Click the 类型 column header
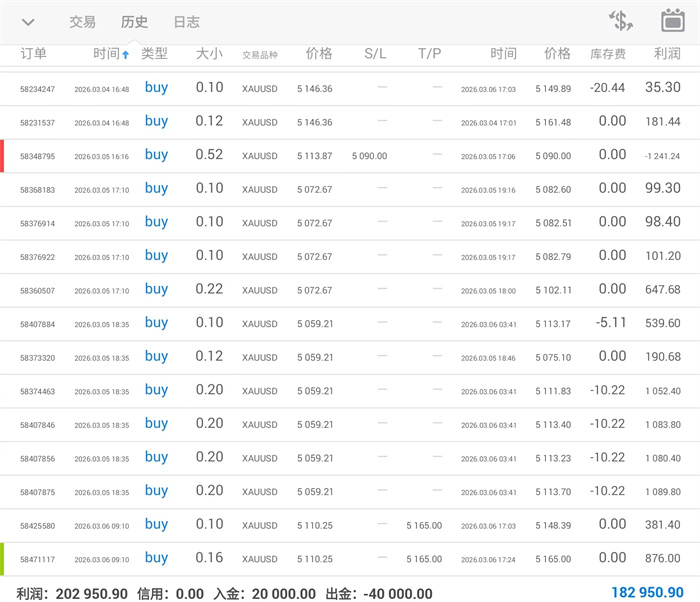The image size is (700, 602). click(x=155, y=53)
